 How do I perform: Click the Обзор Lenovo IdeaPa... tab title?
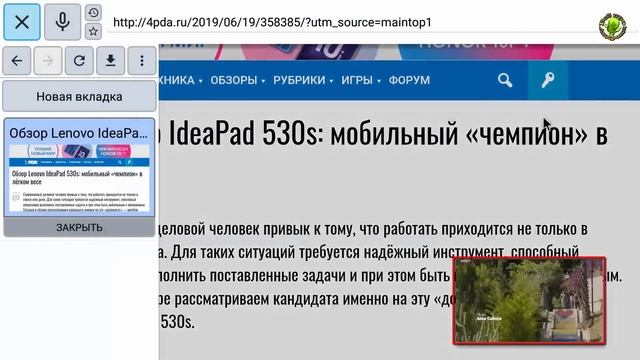tap(79, 133)
